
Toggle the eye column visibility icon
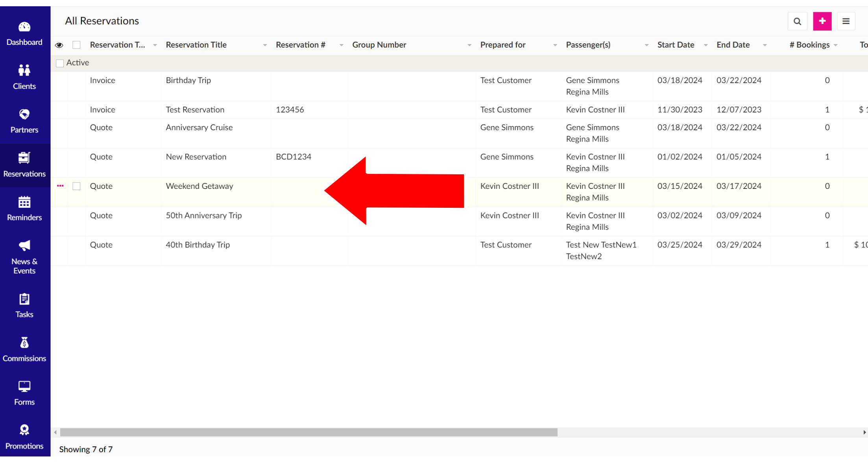coord(59,45)
